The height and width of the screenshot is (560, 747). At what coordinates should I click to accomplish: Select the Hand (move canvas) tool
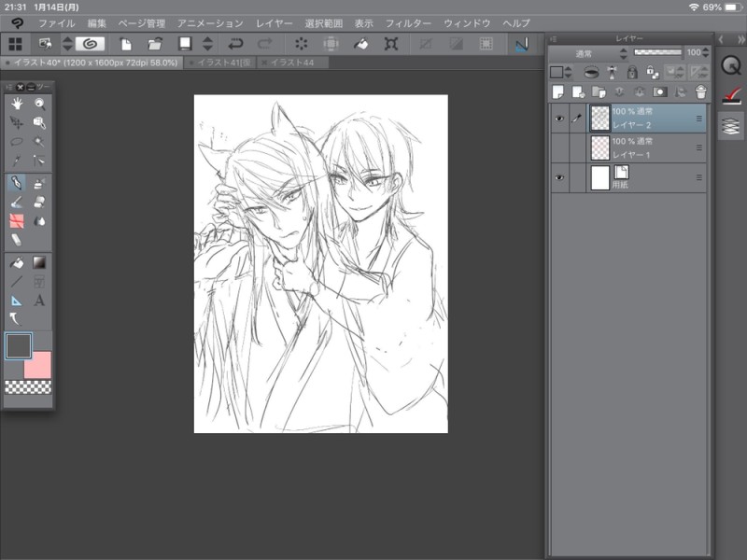17,104
